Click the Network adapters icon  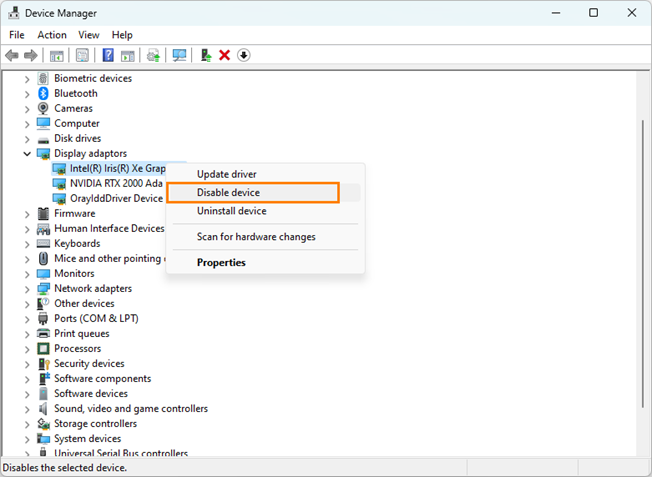(x=43, y=289)
